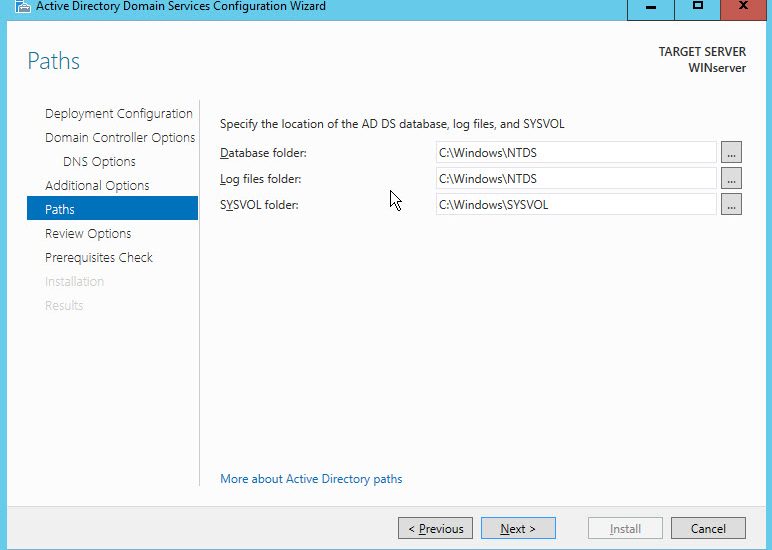The image size is (772, 550).
Task: Click the Log files folder label
Action: pyautogui.click(x=260, y=179)
